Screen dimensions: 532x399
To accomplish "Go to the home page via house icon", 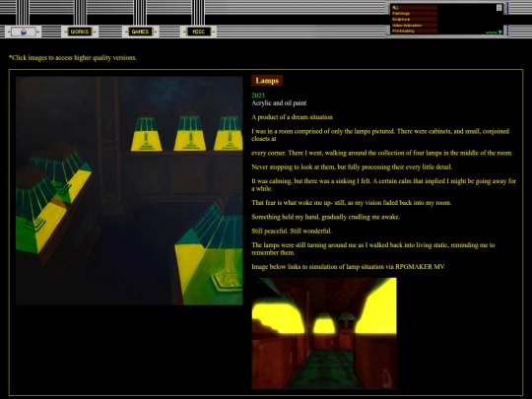I will [x=24, y=32].
